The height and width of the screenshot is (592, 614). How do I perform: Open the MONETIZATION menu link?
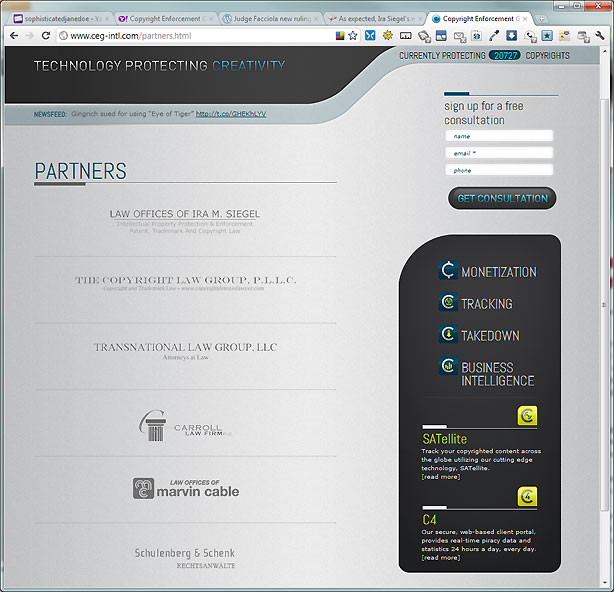498,272
